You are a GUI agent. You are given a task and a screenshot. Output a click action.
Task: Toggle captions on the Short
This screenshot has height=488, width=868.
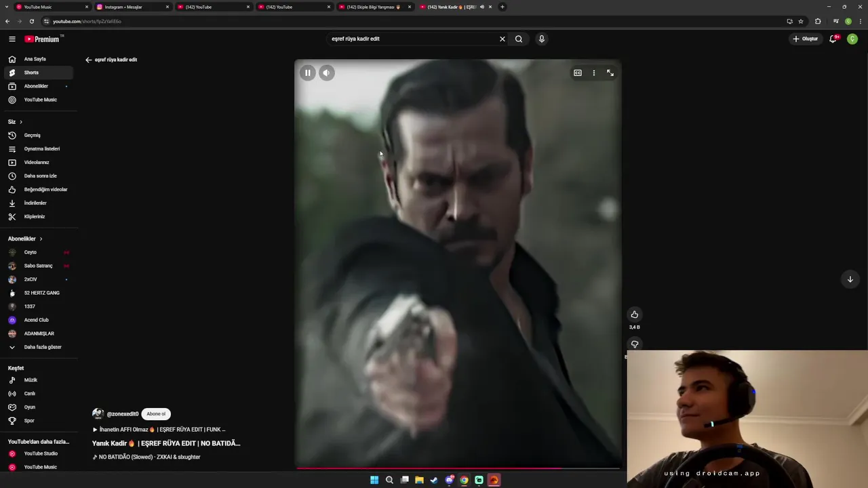tap(577, 73)
